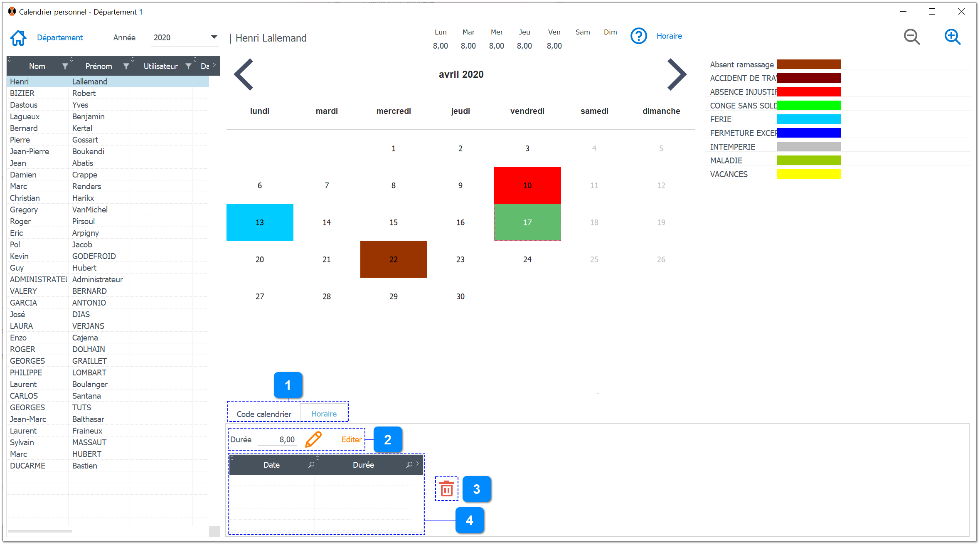Open the Année 2020 dropdown
The height and width of the screenshot is (545, 980).
[214, 37]
